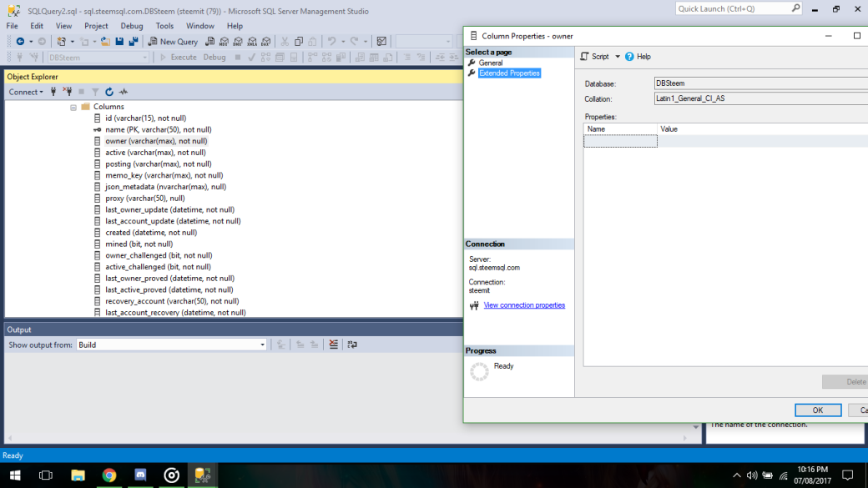Open Task View on the taskbar
The width and height of the screenshot is (868, 488).
click(x=46, y=475)
